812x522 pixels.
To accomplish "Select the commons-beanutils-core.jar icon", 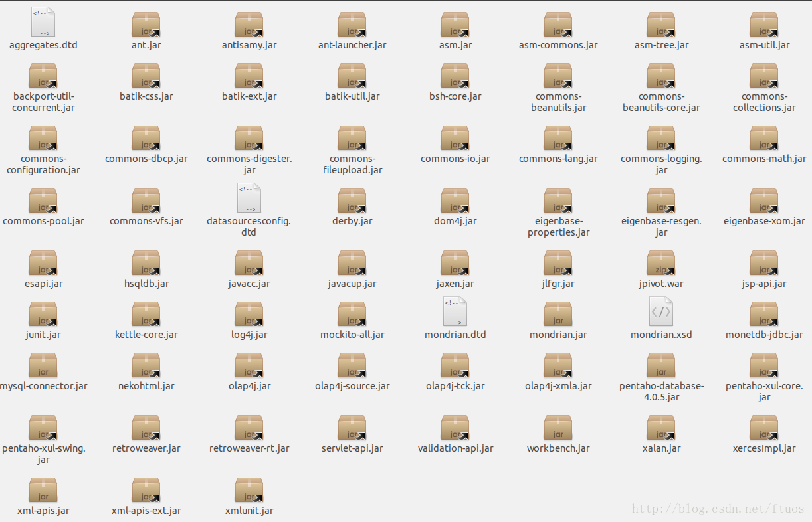I will (x=661, y=76).
